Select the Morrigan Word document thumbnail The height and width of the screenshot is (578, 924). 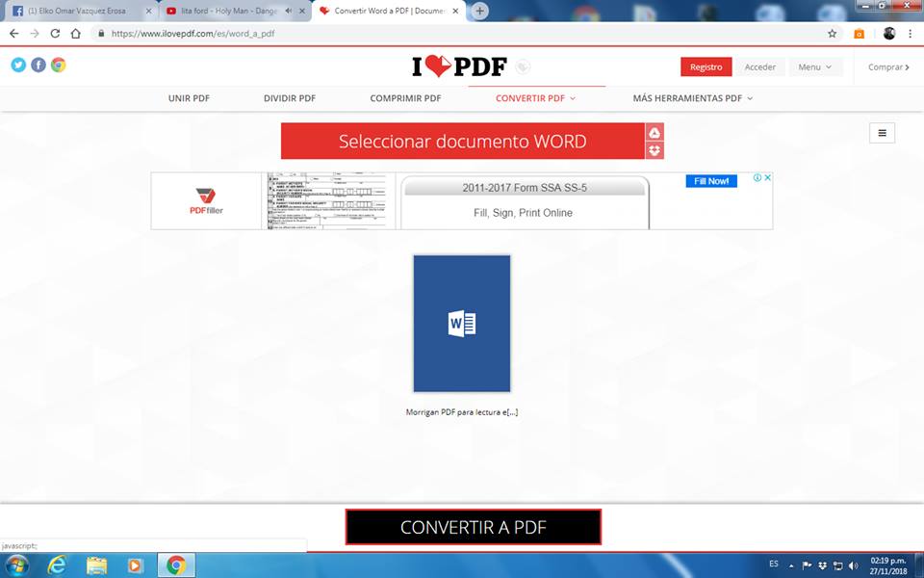pyautogui.click(x=462, y=324)
